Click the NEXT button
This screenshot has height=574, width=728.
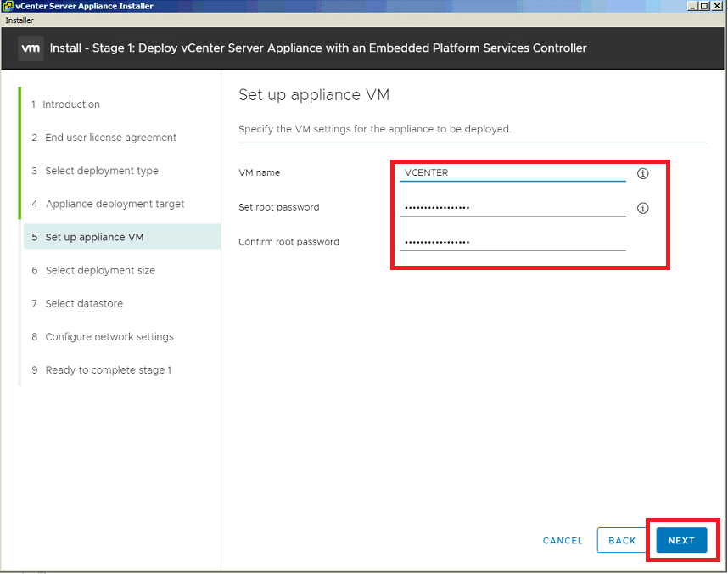(681, 541)
